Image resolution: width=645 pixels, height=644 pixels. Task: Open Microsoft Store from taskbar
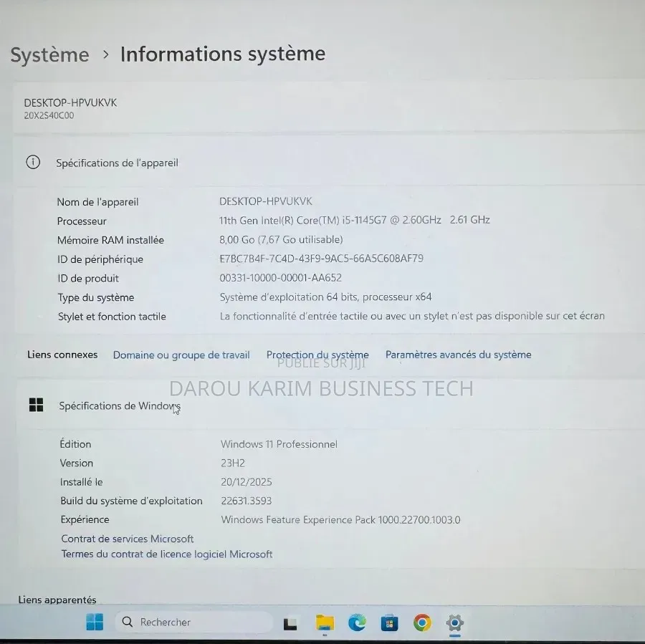tap(389, 623)
